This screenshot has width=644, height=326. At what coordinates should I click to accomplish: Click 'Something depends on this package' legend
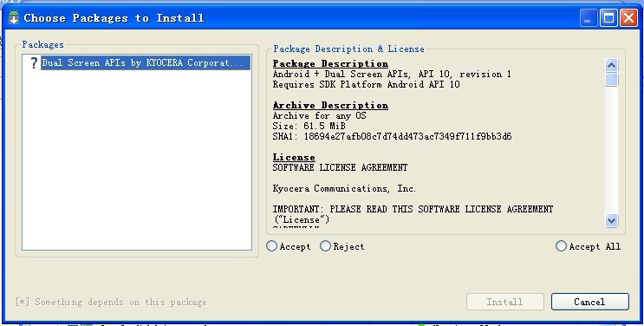coord(111,302)
